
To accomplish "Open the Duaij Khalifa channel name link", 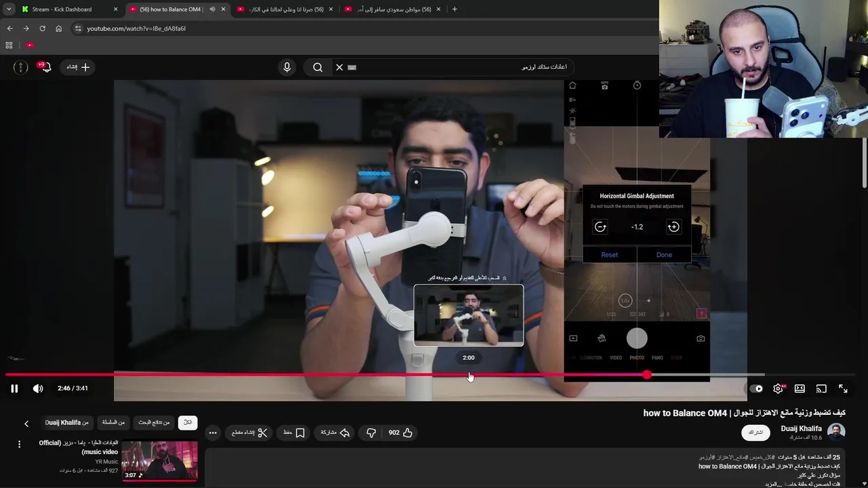I will (801, 428).
